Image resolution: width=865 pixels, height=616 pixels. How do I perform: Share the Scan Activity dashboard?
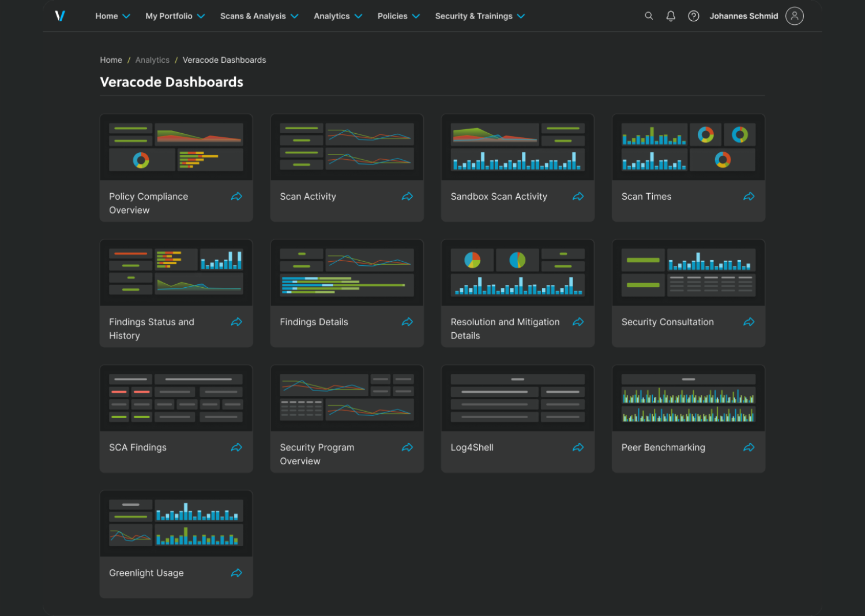[x=407, y=197]
